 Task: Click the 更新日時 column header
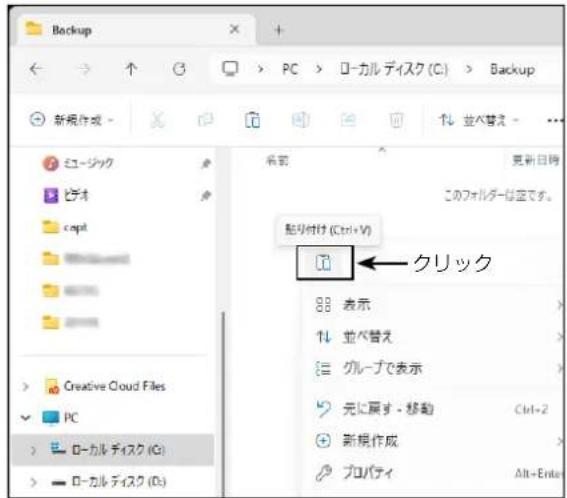536,160
